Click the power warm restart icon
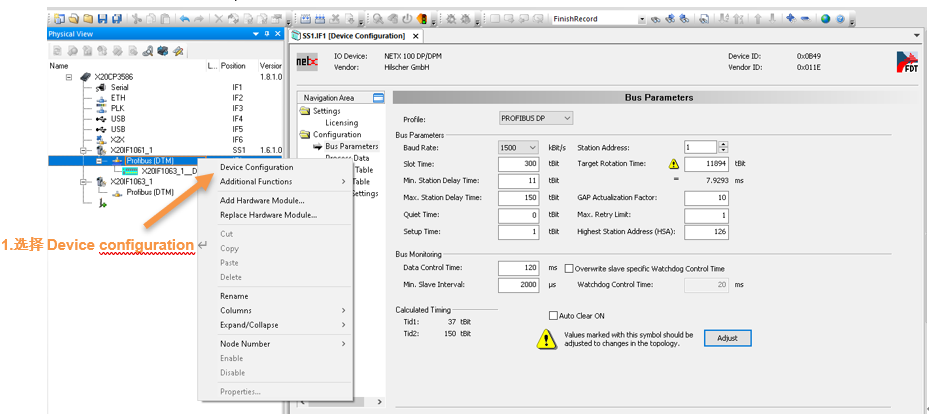This screenshot has height=420, width=929. point(407,19)
